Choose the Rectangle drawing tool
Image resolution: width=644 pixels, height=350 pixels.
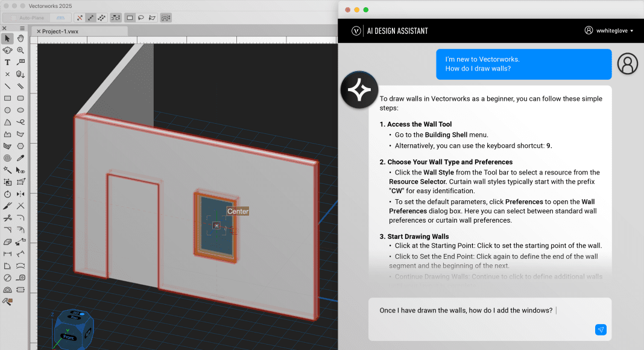7,98
